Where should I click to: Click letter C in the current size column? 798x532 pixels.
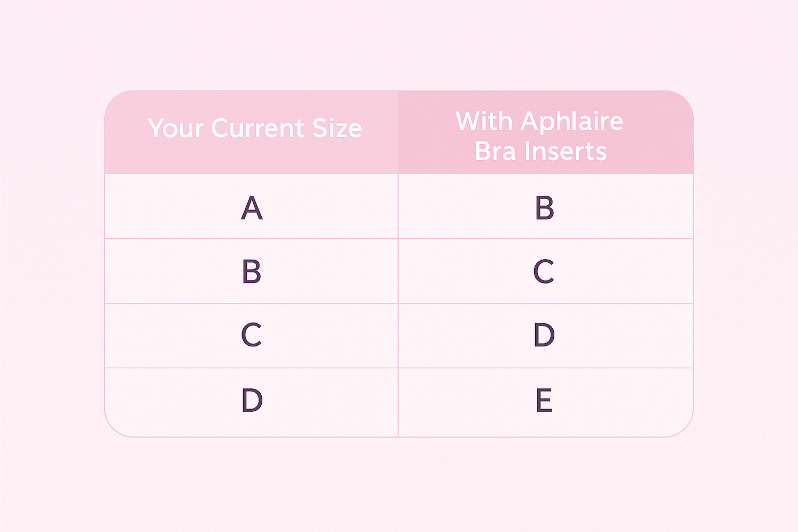(251, 335)
